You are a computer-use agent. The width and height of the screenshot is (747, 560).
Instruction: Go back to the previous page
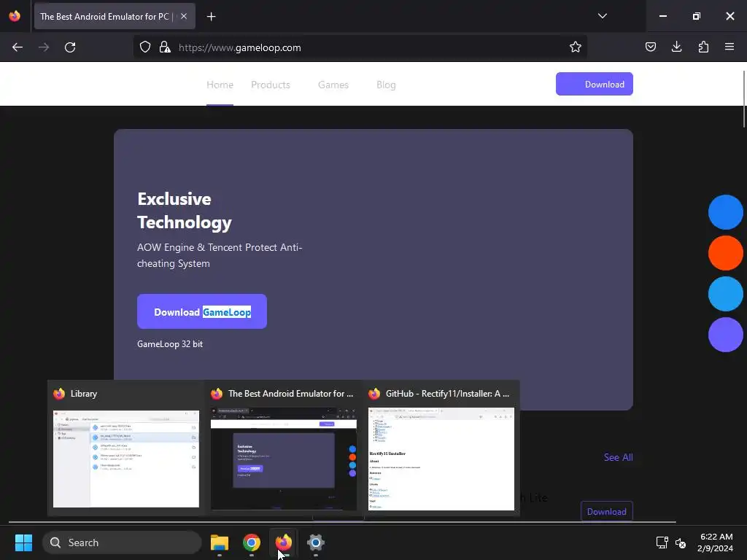[x=18, y=47]
